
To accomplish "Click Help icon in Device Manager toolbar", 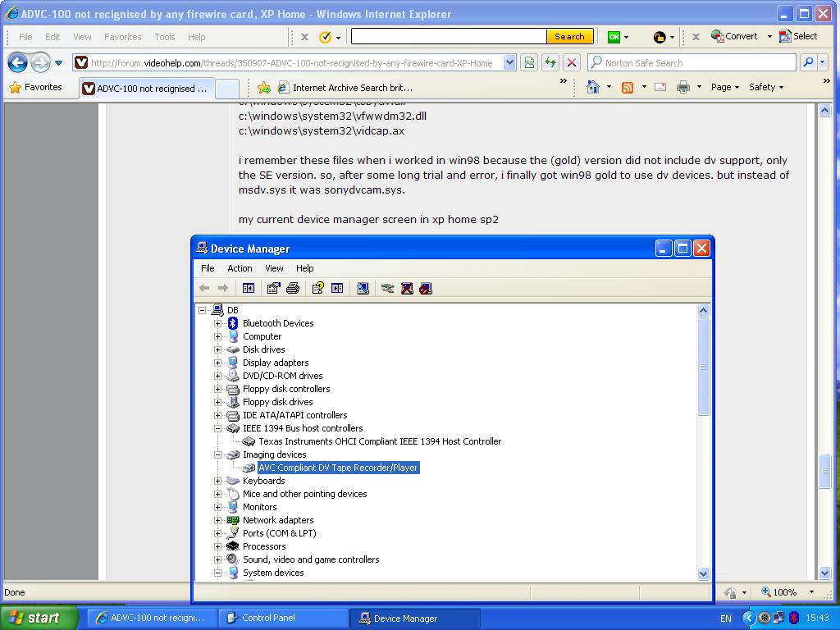I will coord(317,288).
